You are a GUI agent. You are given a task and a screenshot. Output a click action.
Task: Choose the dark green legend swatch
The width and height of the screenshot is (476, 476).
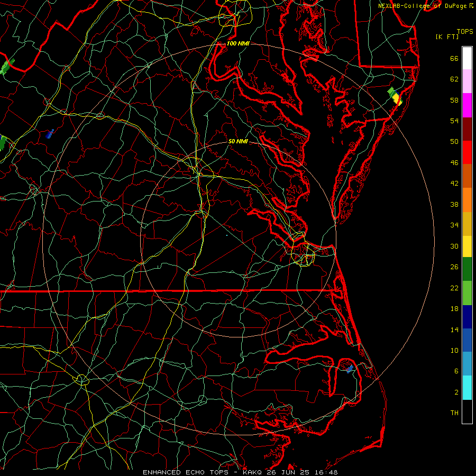pyautogui.click(x=467, y=269)
